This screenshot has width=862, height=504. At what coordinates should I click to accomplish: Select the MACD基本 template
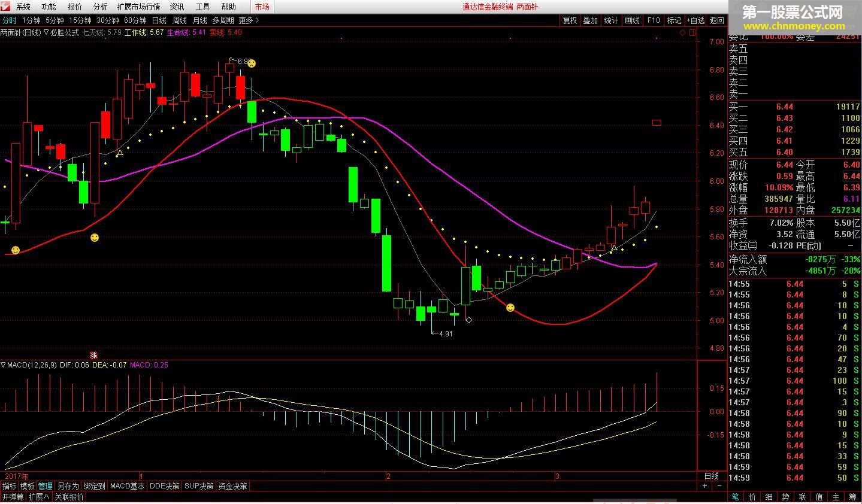coord(128,486)
